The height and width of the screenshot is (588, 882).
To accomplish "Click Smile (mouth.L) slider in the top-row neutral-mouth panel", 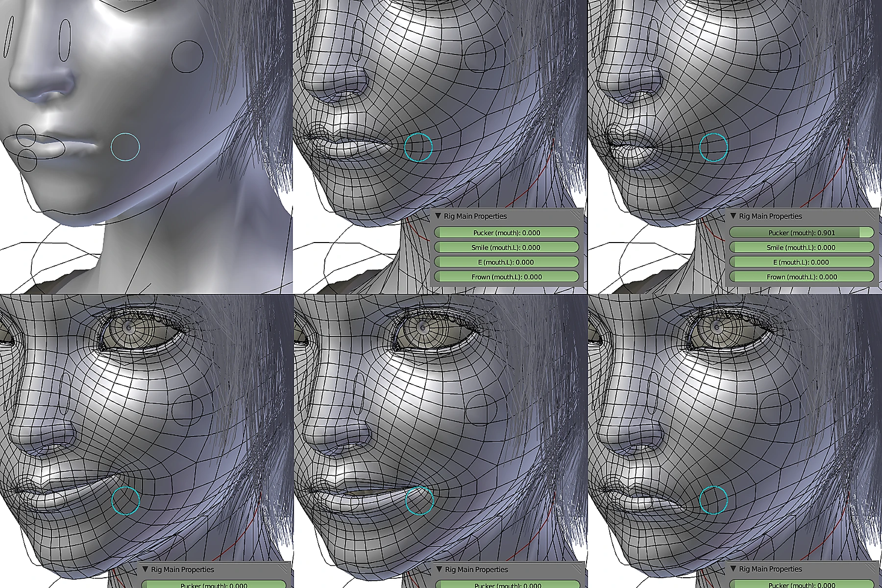I will [507, 247].
